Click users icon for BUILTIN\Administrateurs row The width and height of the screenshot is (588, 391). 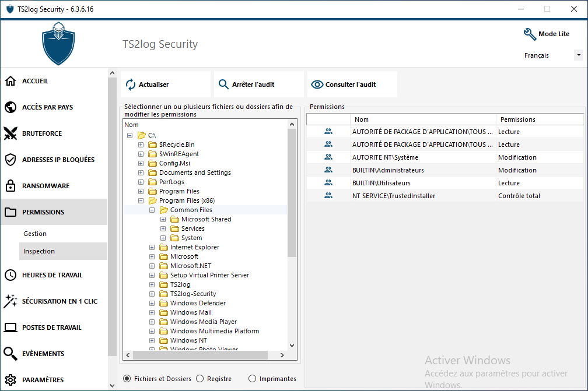click(328, 170)
